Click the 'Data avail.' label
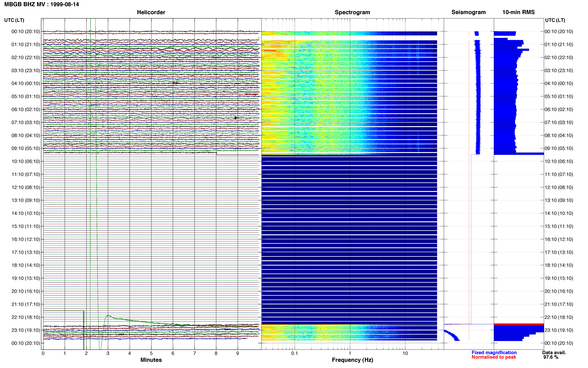This screenshot has height=368, width=588. click(x=554, y=352)
